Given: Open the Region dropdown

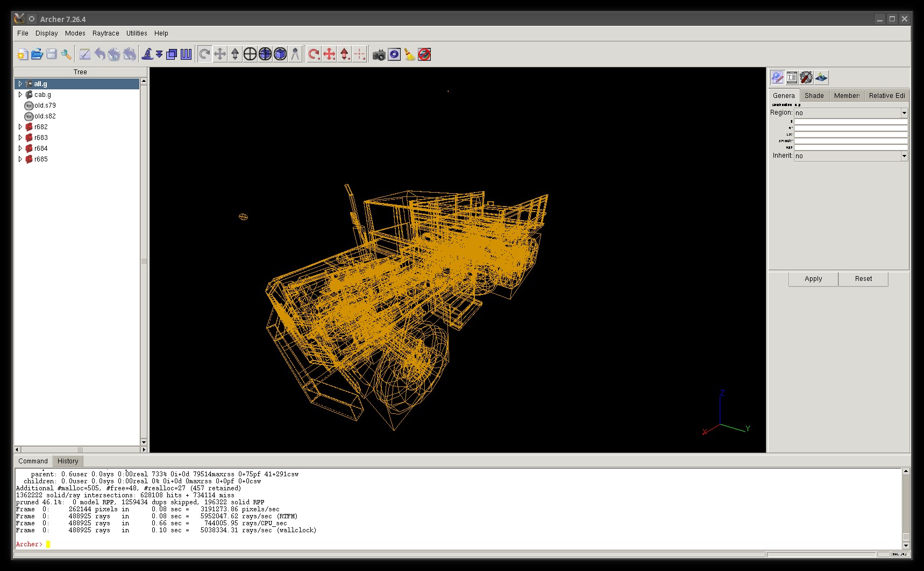Looking at the screenshot, I should point(904,113).
